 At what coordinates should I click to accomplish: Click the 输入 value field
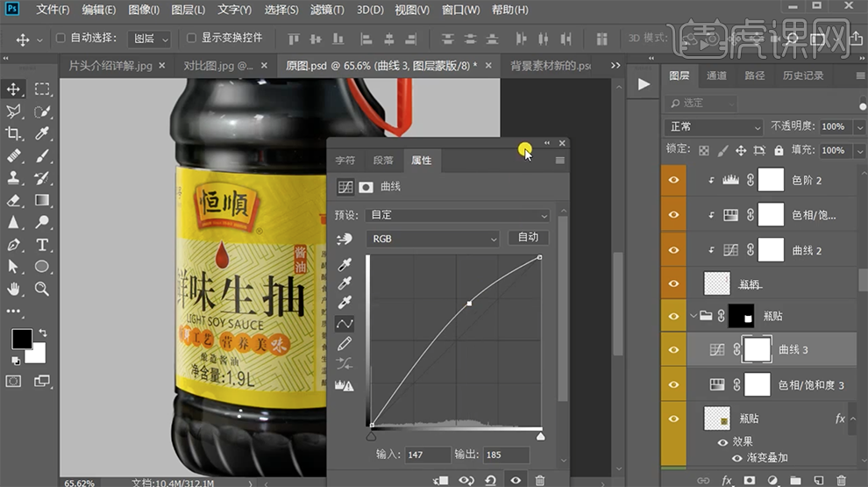(x=430, y=455)
